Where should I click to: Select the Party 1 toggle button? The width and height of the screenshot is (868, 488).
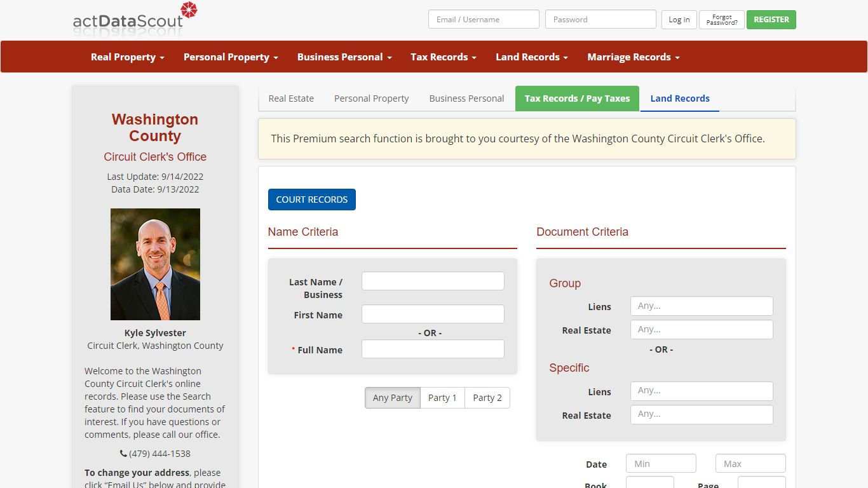click(442, 398)
